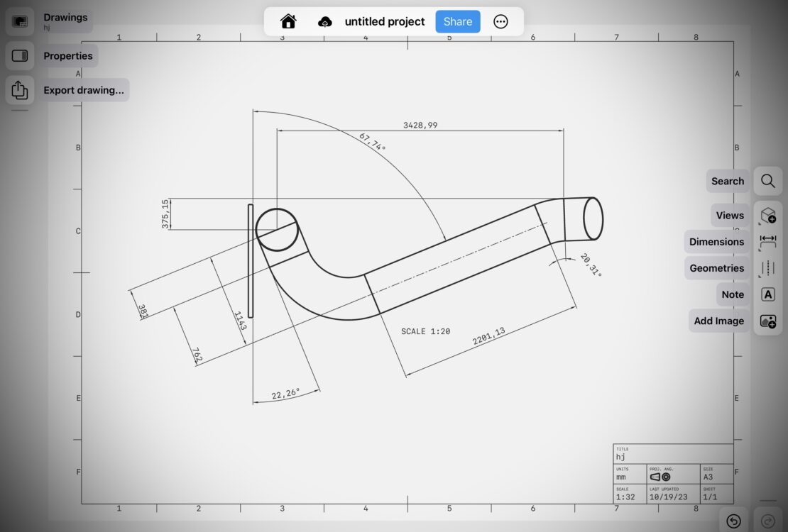
Task: Rename the untitled project title
Action: coord(385,21)
